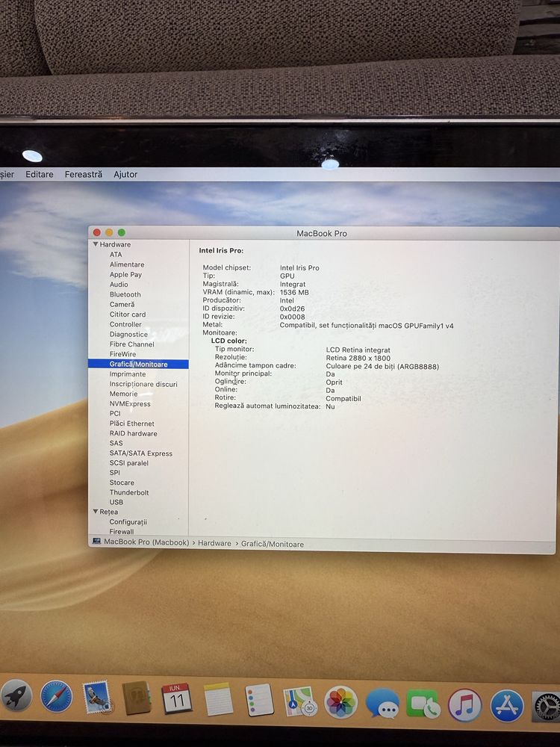The width and height of the screenshot is (560, 747).
Task: Select Plăci Ethernet in the sidebar
Action: 132,424
